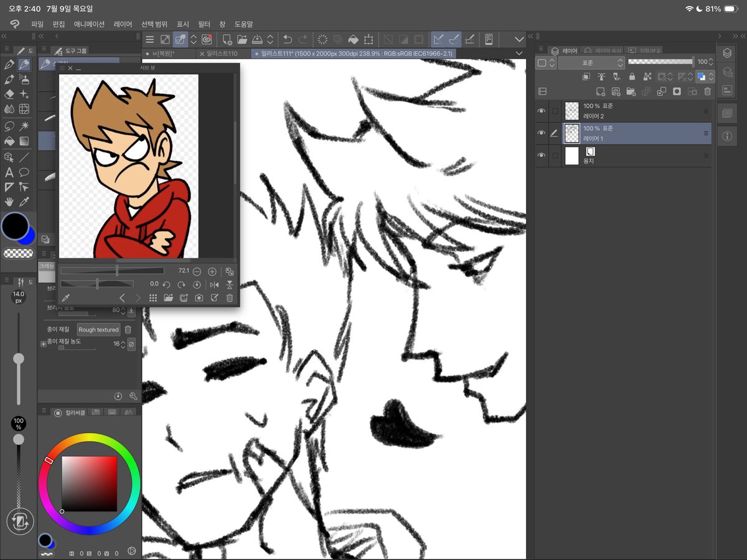Viewport: 747px width, 560px height.
Task: Click the opacity 100 stepper arrows in Layer panel
Action: point(712,62)
